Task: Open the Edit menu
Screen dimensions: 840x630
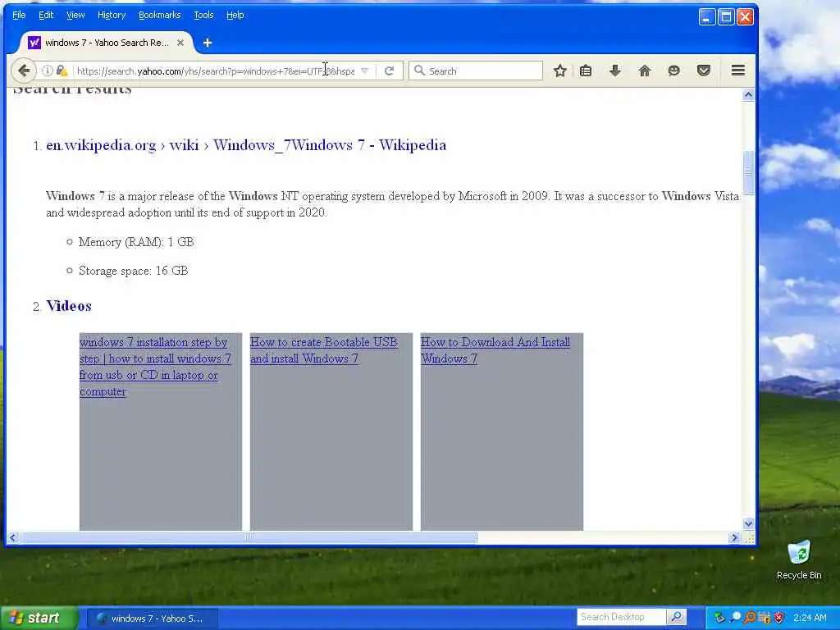Action: point(46,15)
